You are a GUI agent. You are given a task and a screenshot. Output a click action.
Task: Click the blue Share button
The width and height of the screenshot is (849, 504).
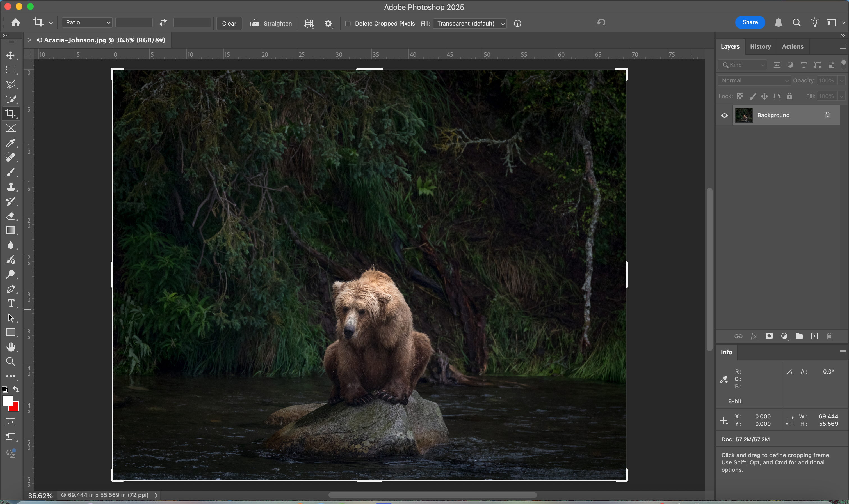click(750, 22)
